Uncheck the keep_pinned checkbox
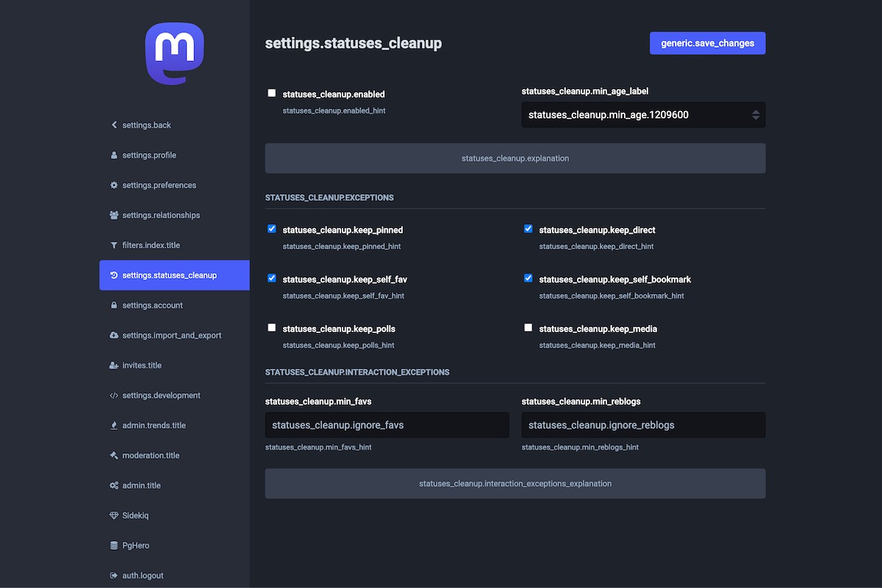The width and height of the screenshot is (882, 588). click(x=272, y=229)
